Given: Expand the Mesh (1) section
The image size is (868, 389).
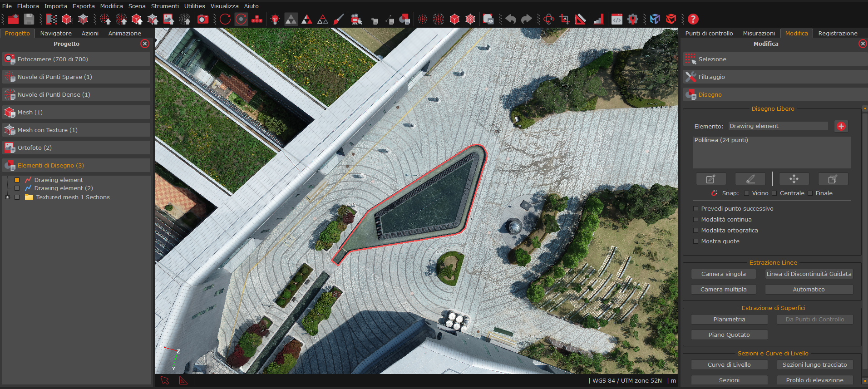Looking at the screenshot, I should coord(76,112).
